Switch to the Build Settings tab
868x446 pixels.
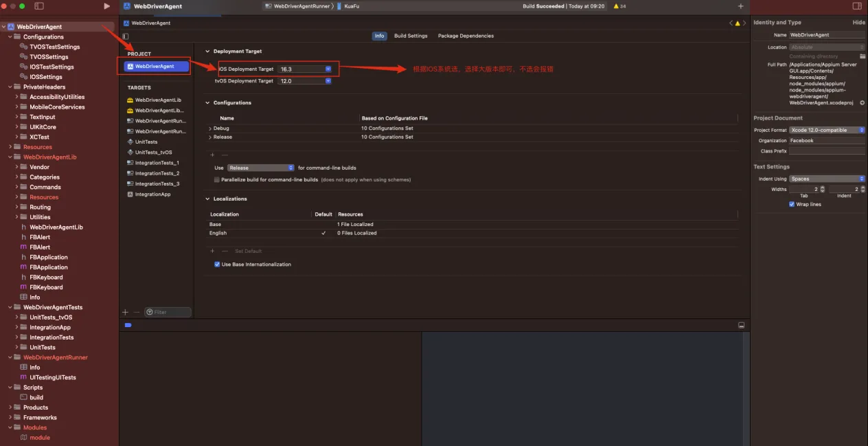pos(411,36)
